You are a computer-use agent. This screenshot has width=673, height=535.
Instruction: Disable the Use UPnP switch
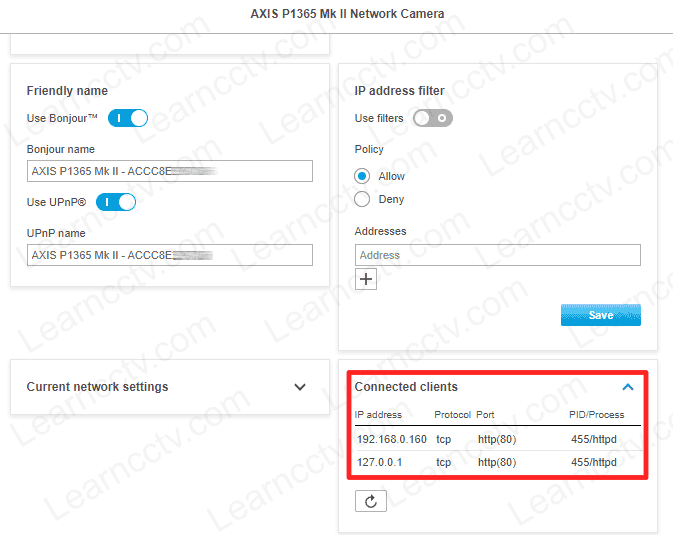pyautogui.click(x=115, y=202)
